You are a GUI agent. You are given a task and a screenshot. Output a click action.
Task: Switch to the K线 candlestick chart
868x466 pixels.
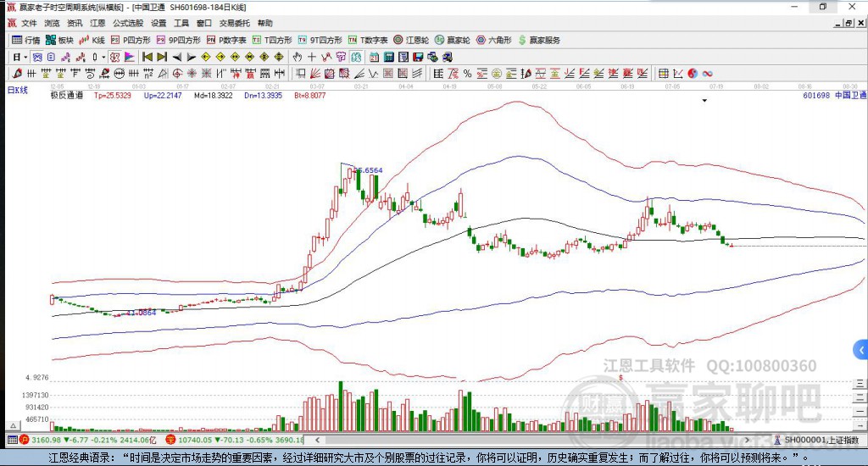pos(92,40)
